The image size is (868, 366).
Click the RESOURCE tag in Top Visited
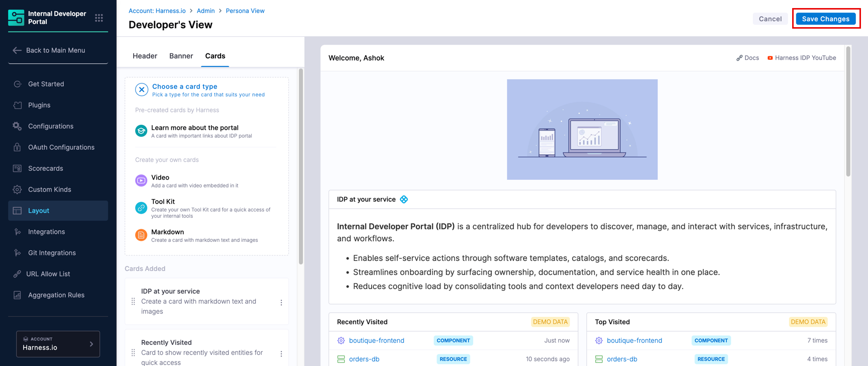711,359
